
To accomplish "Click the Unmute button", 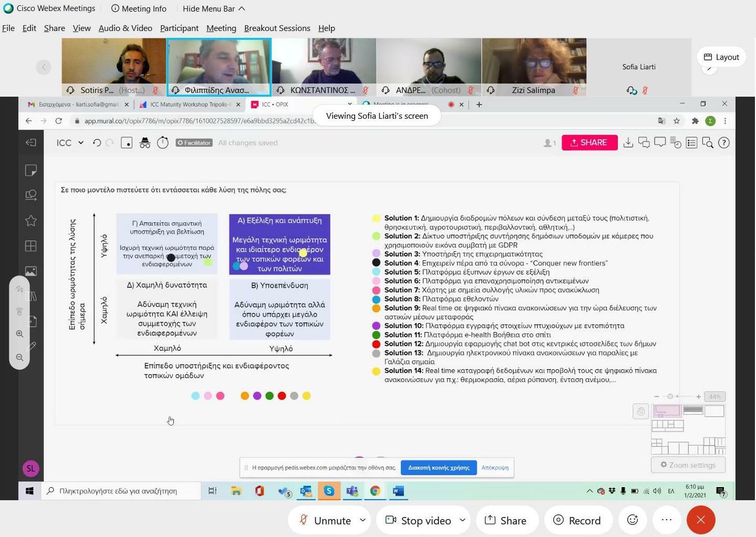I will [325, 520].
